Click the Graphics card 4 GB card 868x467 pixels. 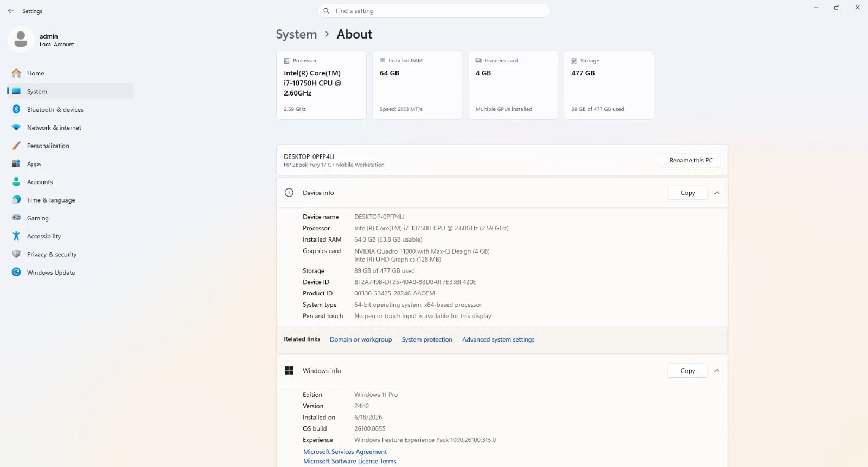click(x=513, y=85)
